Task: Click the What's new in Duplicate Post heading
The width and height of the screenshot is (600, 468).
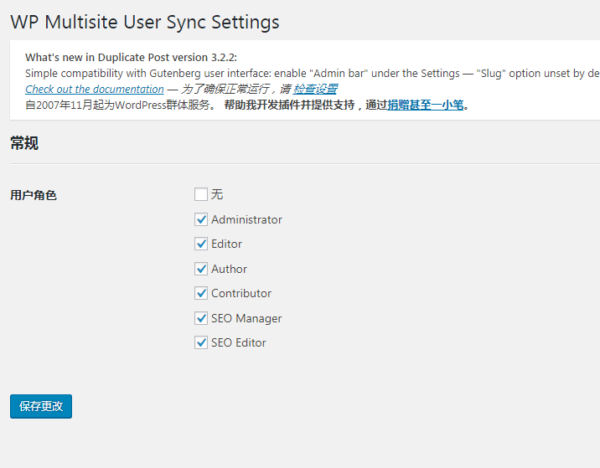Action: [131, 57]
